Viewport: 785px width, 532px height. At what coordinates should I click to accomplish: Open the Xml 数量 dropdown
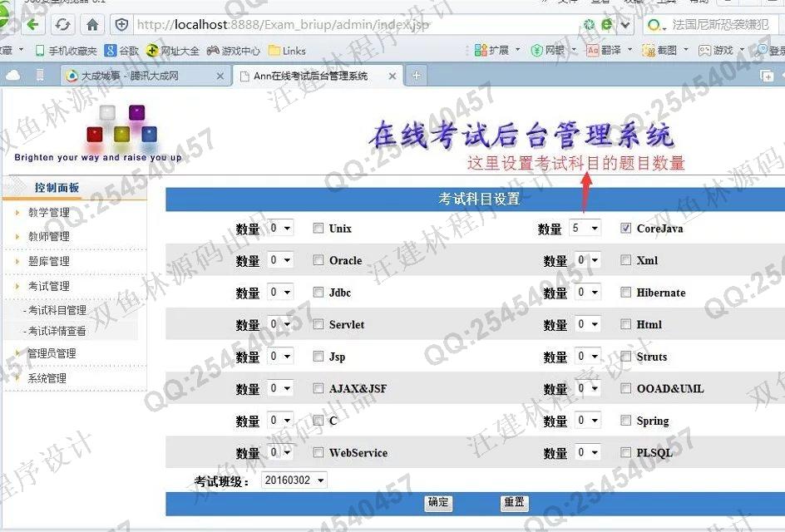point(587,259)
